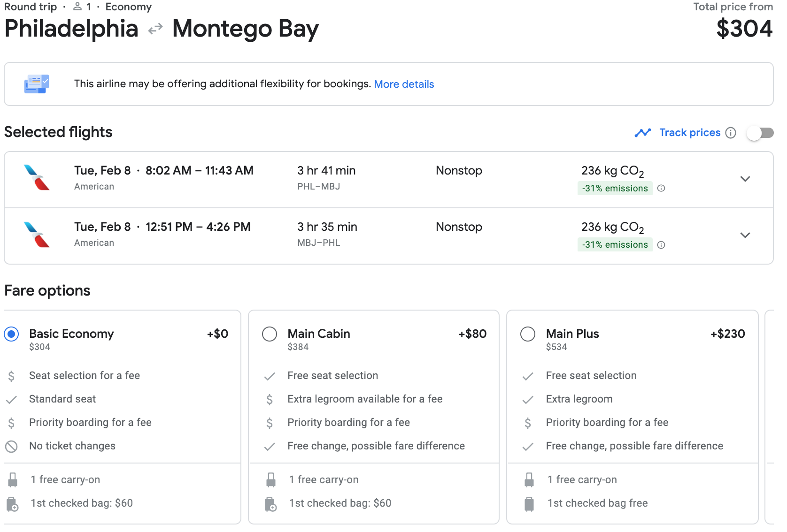
Task: Select the Basic Economy fare radio button
Action: click(11, 334)
